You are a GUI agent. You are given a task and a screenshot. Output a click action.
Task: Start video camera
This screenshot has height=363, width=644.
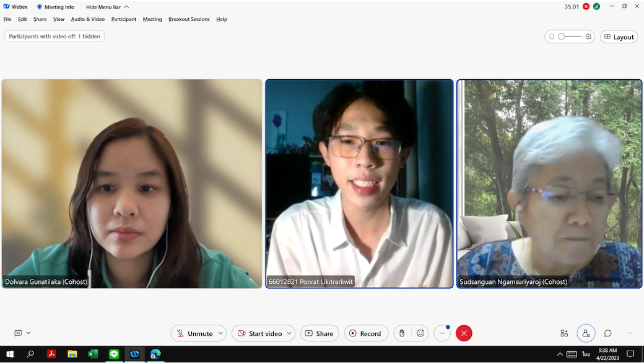click(x=259, y=333)
